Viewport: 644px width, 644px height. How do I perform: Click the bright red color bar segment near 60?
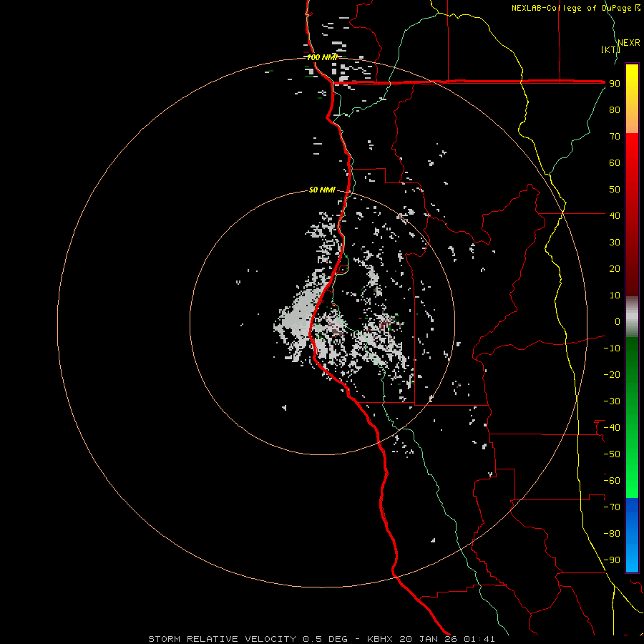632,160
